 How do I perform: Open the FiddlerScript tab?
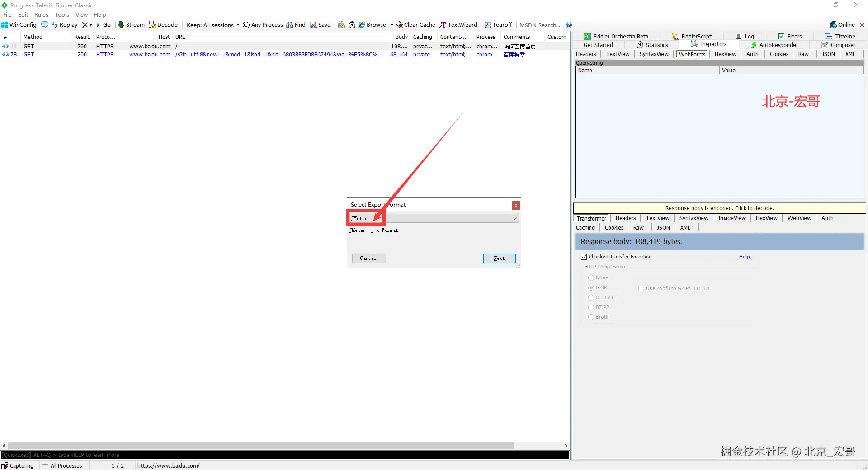[692, 36]
